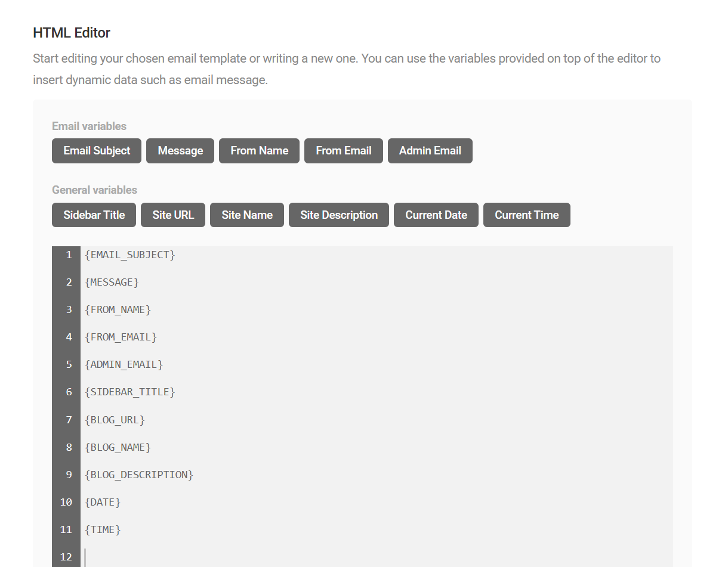Click empty editor line 12
This screenshot has height=567, width=728.
(x=179, y=556)
